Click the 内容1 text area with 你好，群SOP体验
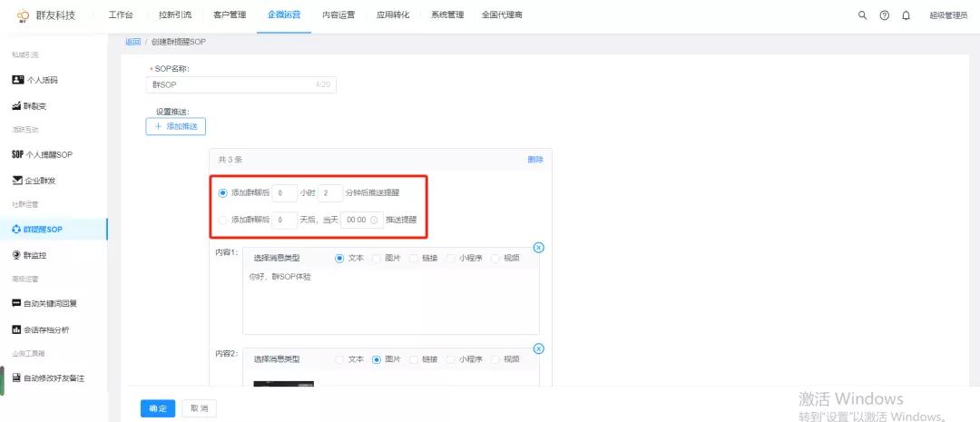Viewport: 980px width, 422px height. click(390, 301)
